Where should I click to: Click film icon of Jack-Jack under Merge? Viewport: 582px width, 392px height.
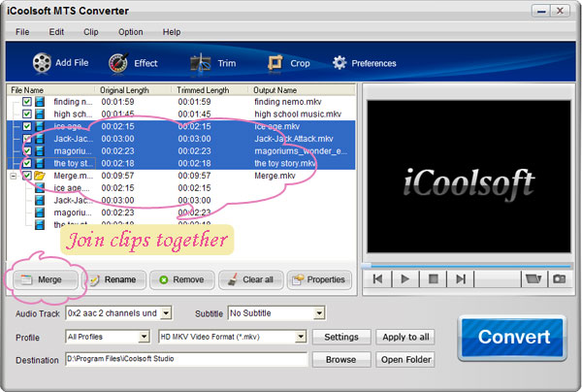point(40,200)
